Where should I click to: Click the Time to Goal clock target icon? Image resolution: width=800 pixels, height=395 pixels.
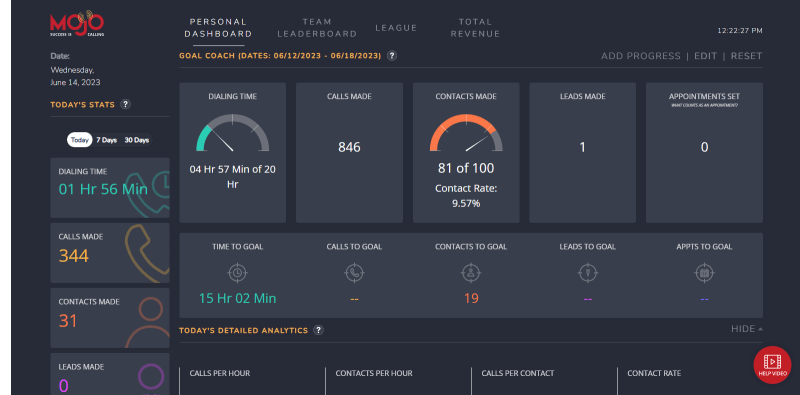[x=237, y=273]
